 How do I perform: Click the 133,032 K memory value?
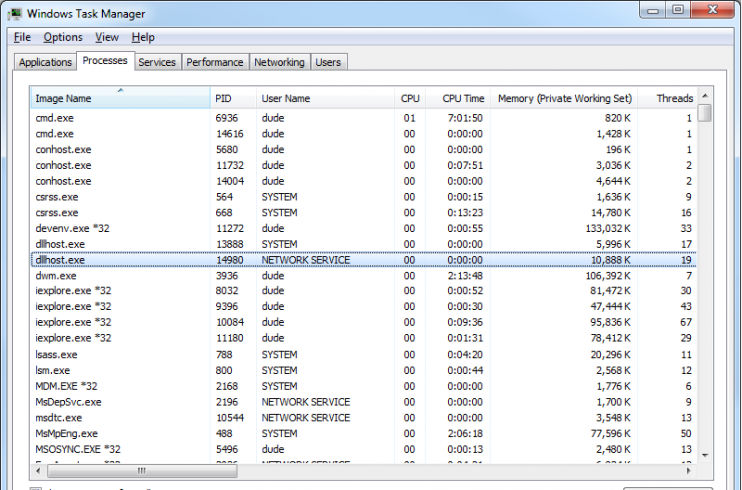(608, 229)
